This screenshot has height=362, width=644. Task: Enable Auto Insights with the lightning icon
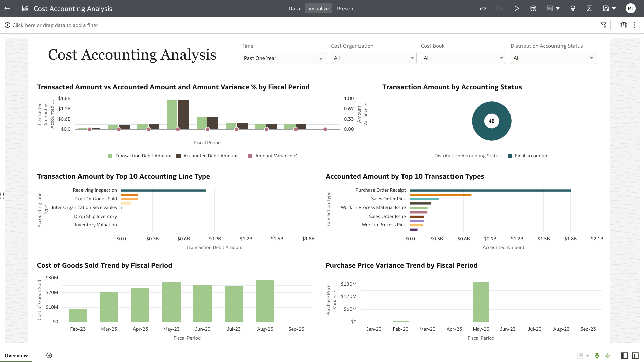tap(608, 355)
